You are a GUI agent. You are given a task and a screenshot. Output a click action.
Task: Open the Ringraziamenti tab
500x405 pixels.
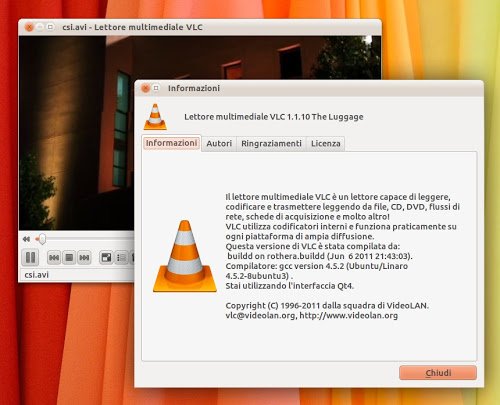[x=271, y=144]
